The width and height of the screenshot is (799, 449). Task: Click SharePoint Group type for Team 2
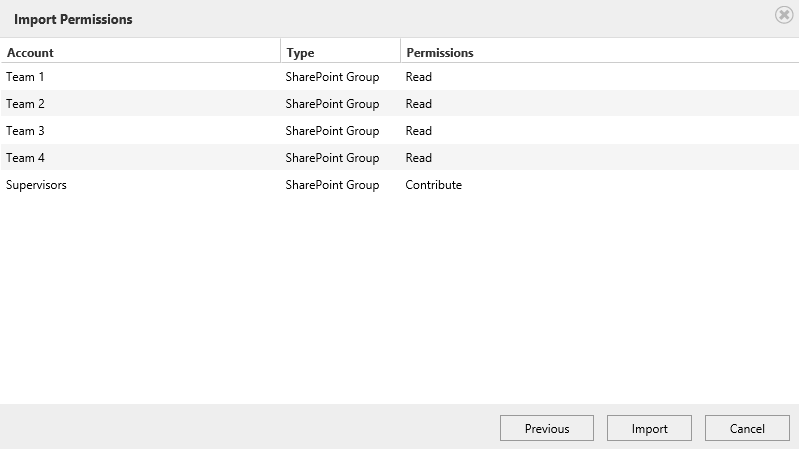click(332, 104)
